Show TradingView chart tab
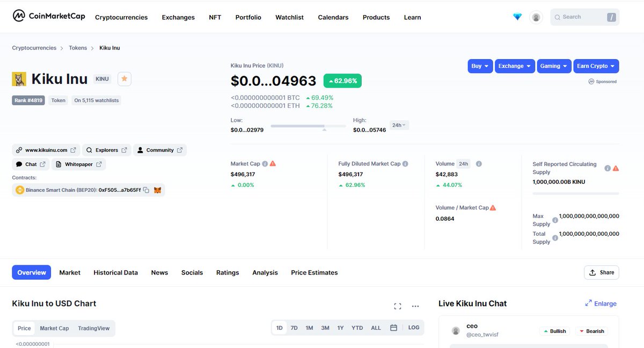The image size is (644, 348). tap(93, 328)
